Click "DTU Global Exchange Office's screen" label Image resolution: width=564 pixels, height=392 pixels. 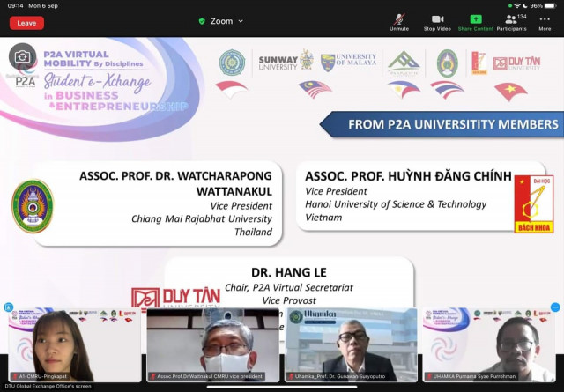pyautogui.click(x=48, y=387)
